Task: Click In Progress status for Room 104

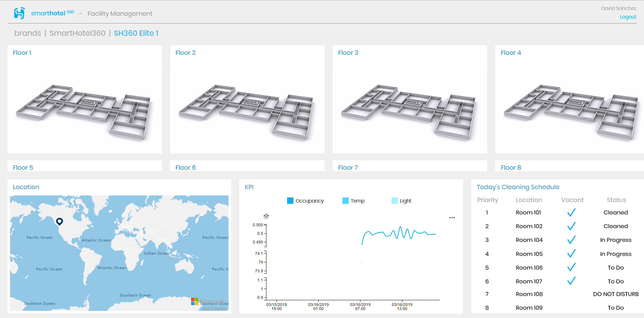Action: click(x=616, y=240)
